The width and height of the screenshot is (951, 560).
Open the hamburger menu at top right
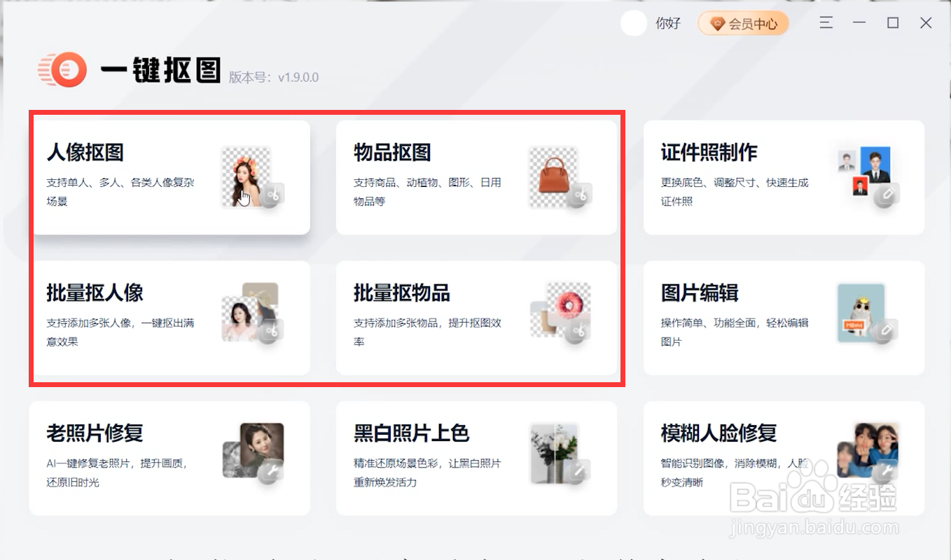tap(826, 22)
